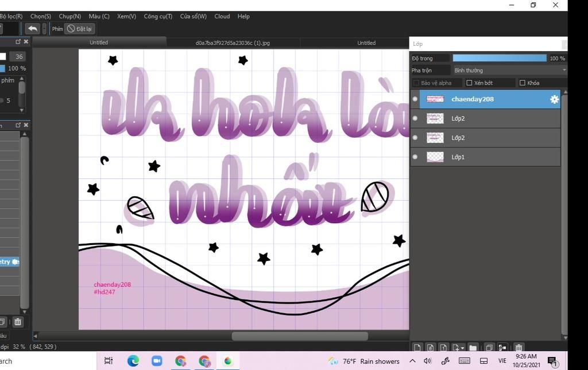Viewport: 588px width, 370px height.
Task: Open the Màu (C) menu
Action: pyautogui.click(x=99, y=17)
